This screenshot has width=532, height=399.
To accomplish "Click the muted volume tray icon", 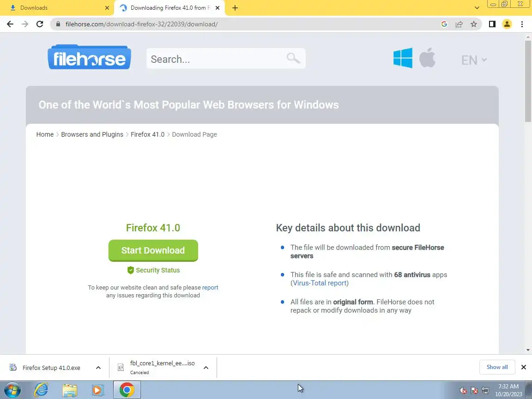I will point(463,391).
